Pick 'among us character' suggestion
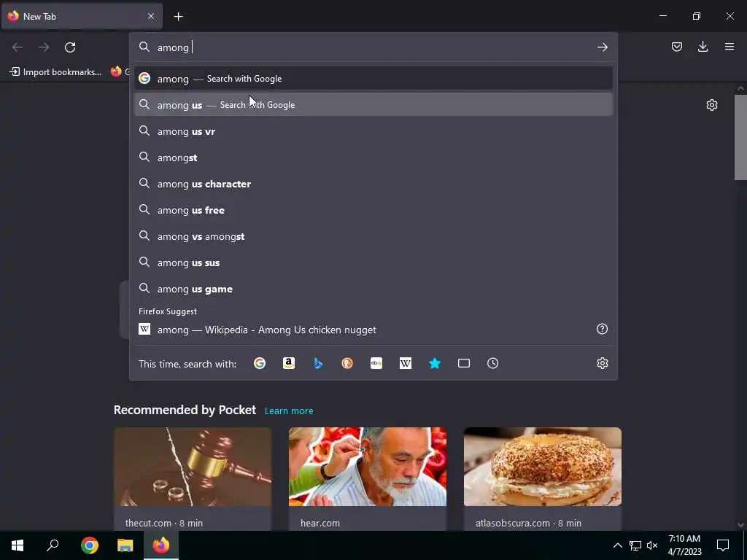The image size is (747, 560). pos(373,184)
